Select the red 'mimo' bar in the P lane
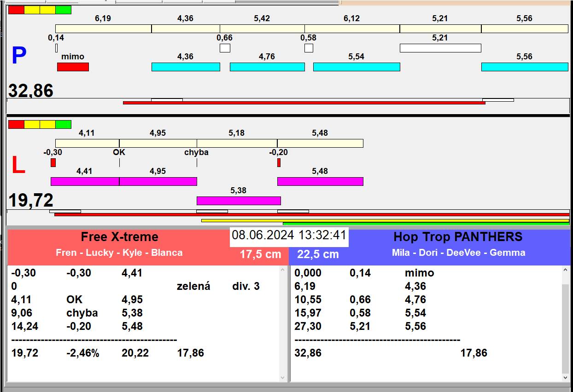 click(x=73, y=67)
